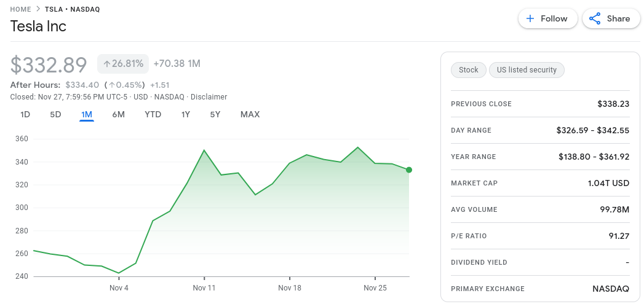644x304 pixels.
Task: Click the 26.81% change badge
Action: coord(123,63)
